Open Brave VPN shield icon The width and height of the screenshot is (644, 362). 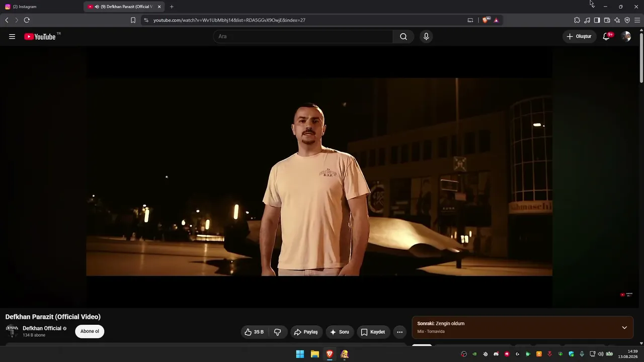(x=627, y=20)
